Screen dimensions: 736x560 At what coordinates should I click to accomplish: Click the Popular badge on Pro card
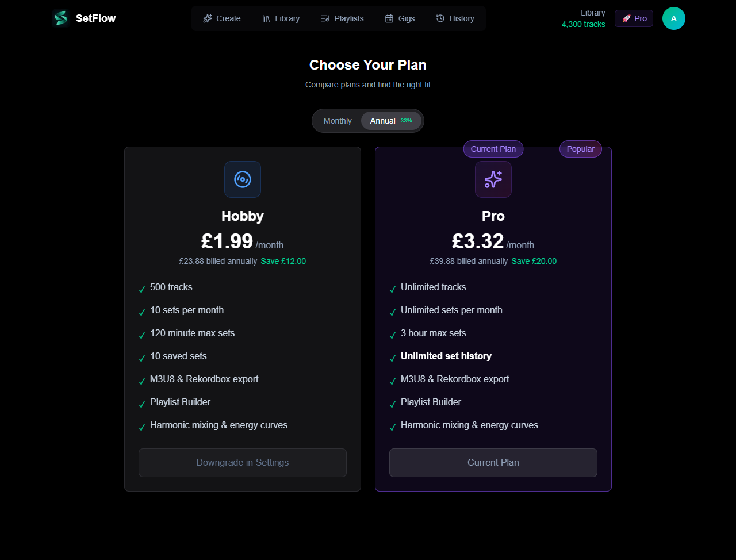(581, 149)
